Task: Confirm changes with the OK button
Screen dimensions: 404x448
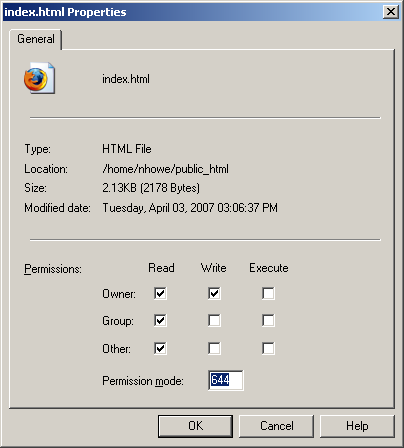Action: (195, 426)
